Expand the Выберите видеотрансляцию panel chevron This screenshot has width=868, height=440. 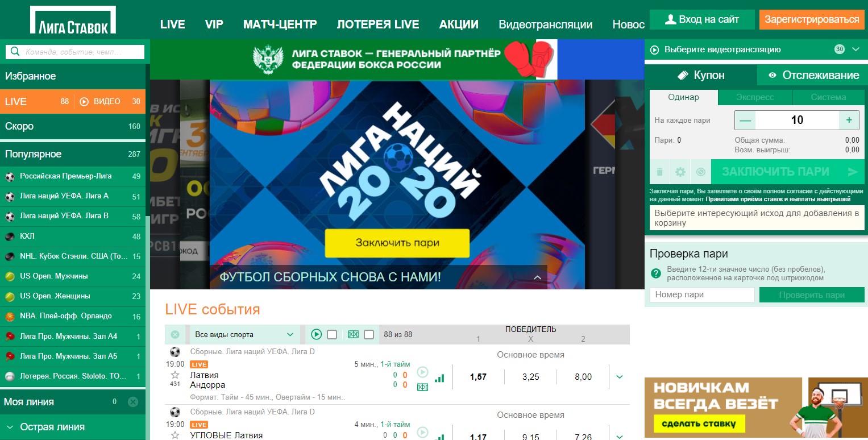[x=856, y=49]
